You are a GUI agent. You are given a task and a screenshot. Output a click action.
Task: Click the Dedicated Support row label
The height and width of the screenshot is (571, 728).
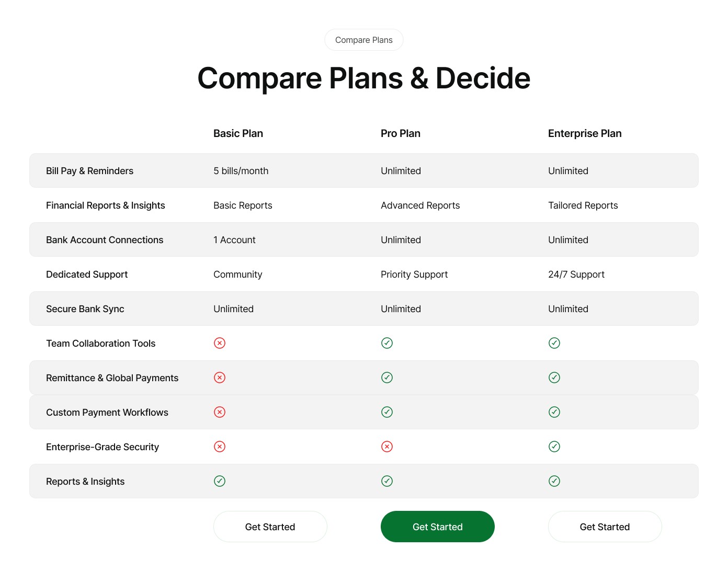point(87,275)
